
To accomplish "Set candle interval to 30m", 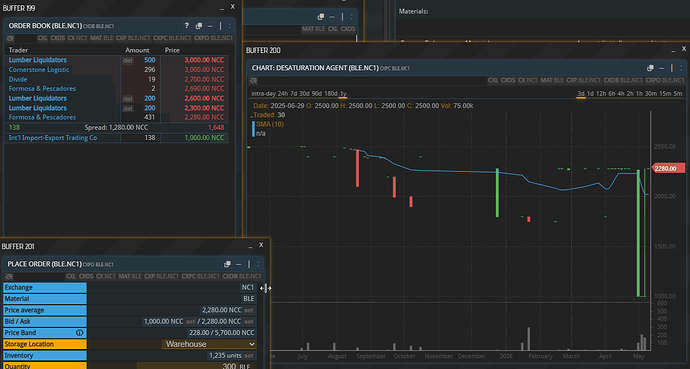I will [651, 94].
